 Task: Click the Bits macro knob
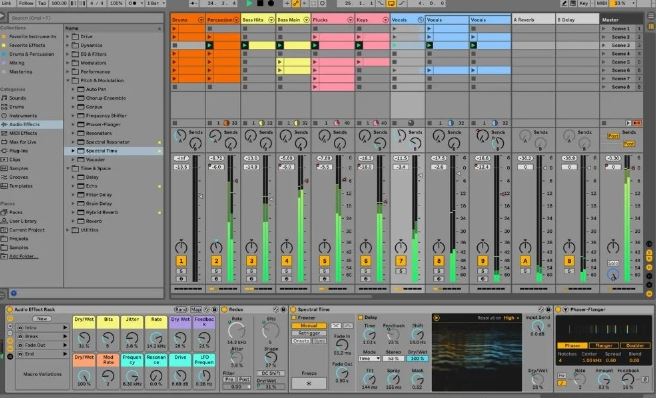pos(108,338)
